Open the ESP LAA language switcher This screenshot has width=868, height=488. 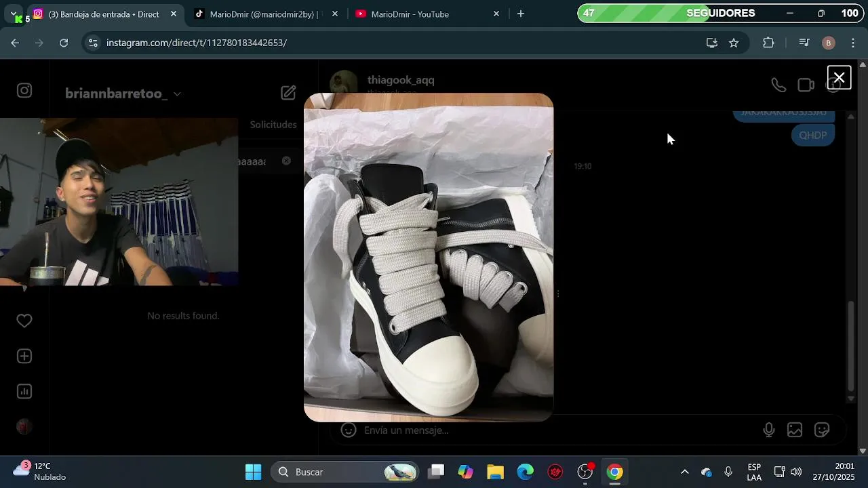click(754, 472)
